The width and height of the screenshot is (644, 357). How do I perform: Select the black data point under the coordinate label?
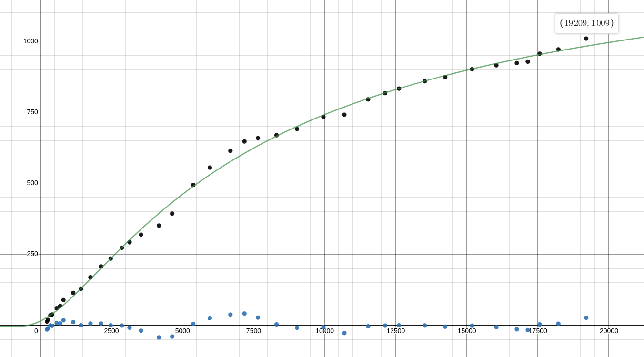click(x=586, y=39)
